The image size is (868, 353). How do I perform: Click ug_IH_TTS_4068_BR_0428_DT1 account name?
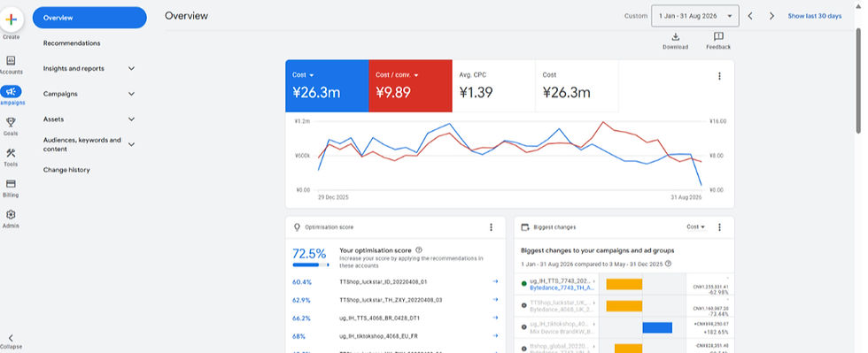pyautogui.click(x=380, y=318)
